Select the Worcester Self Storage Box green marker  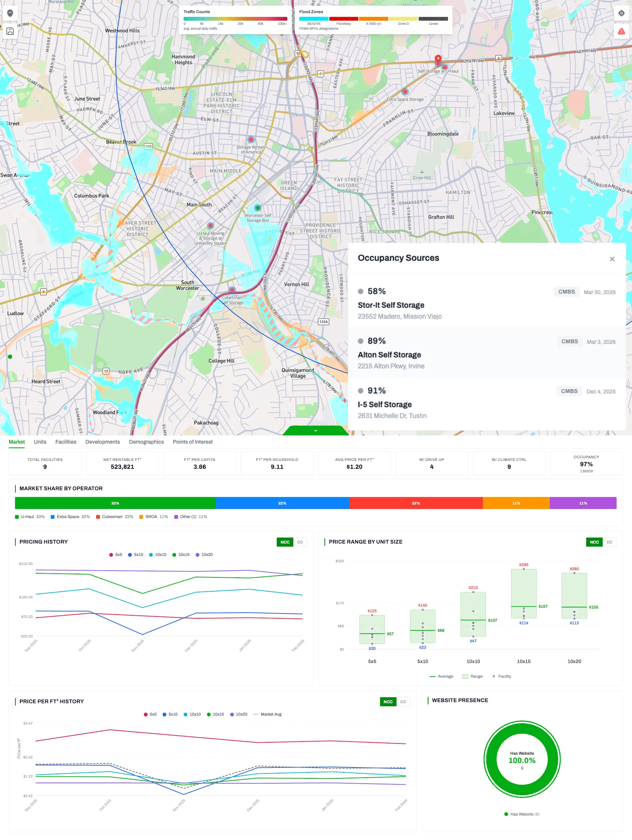(x=258, y=208)
